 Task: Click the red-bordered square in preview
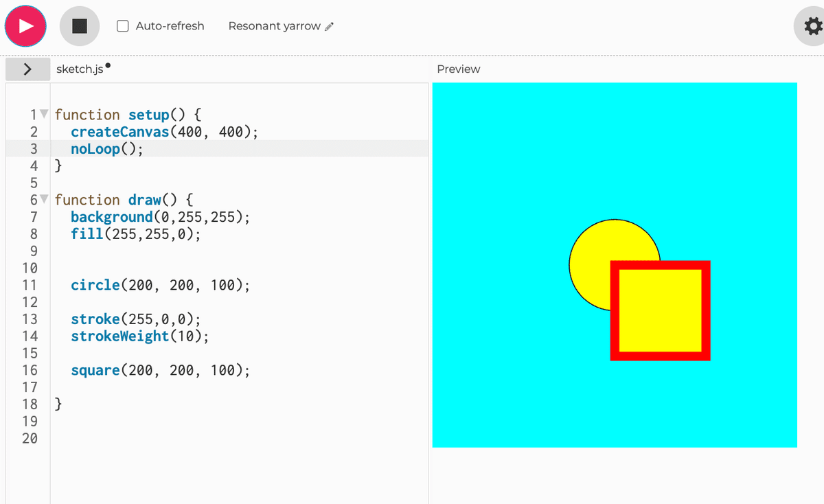[x=661, y=310]
